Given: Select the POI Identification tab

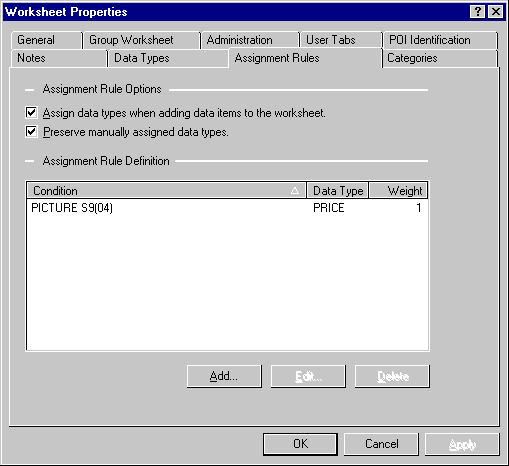Looking at the screenshot, I should (440, 40).
